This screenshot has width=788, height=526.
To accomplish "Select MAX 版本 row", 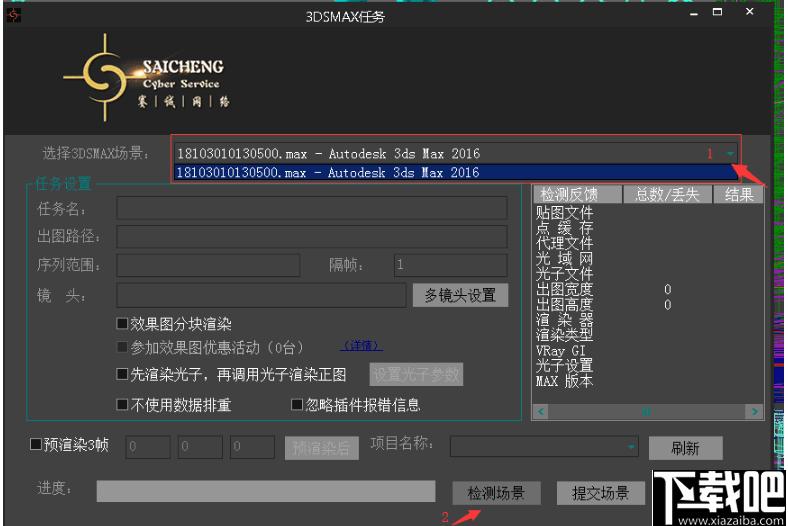I will pyautogui.click(x=564, y=381).
